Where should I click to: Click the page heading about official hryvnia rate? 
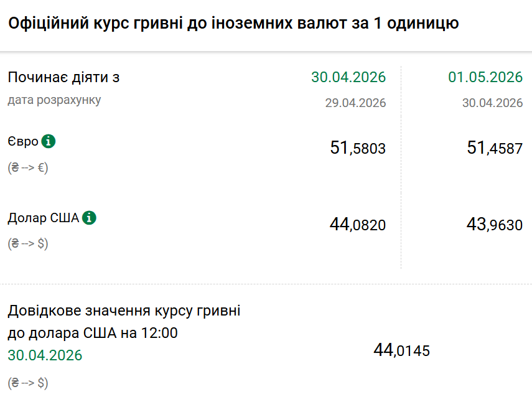(233, 24)
